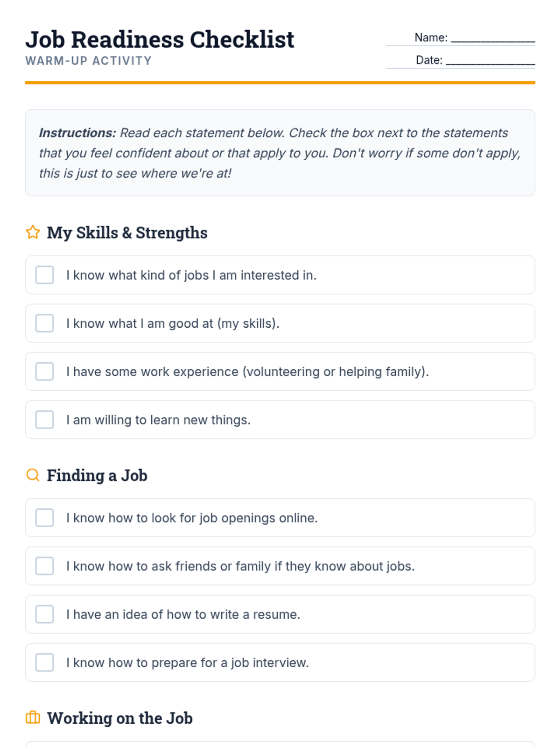The image size is (560, 747).
Task: Click the Finding a Job heading
Action: coord(97,475)
